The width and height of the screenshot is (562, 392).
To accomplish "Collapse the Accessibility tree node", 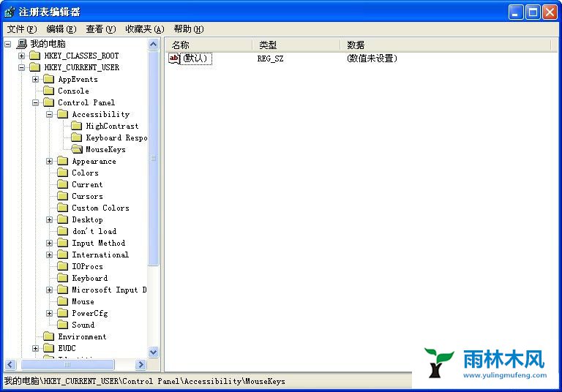I will tap(49, 114).
